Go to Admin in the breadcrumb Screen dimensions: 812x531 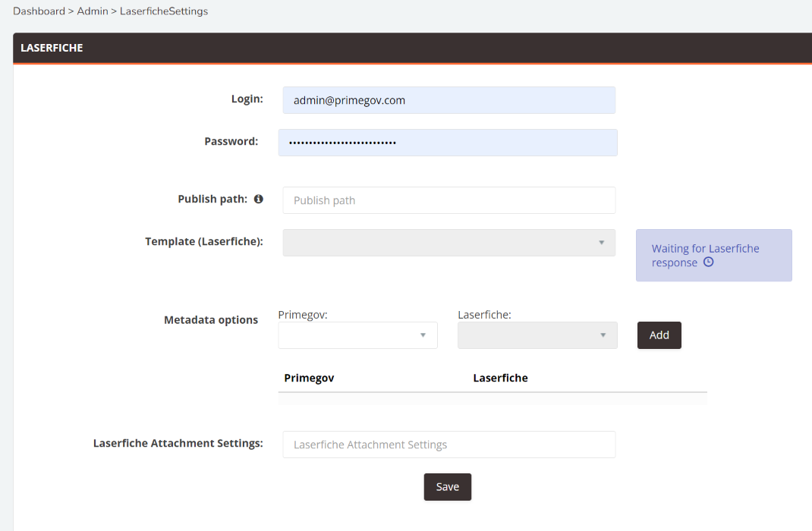point(92,11)
